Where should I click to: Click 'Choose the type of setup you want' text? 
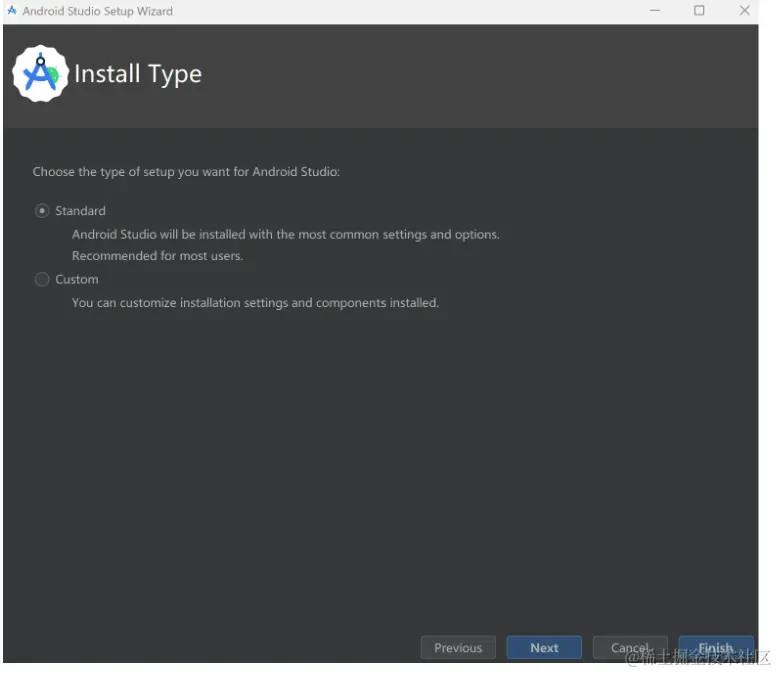point(186,171)
